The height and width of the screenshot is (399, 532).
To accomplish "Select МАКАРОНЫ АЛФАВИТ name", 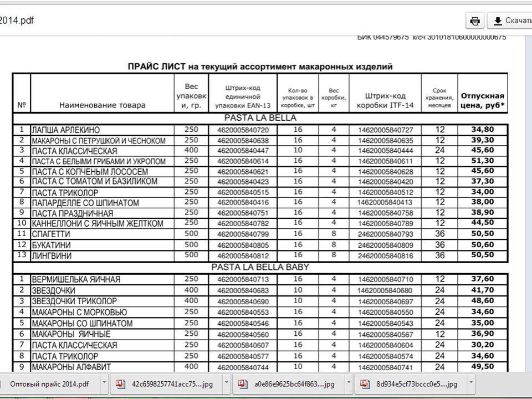I will 71,367.
